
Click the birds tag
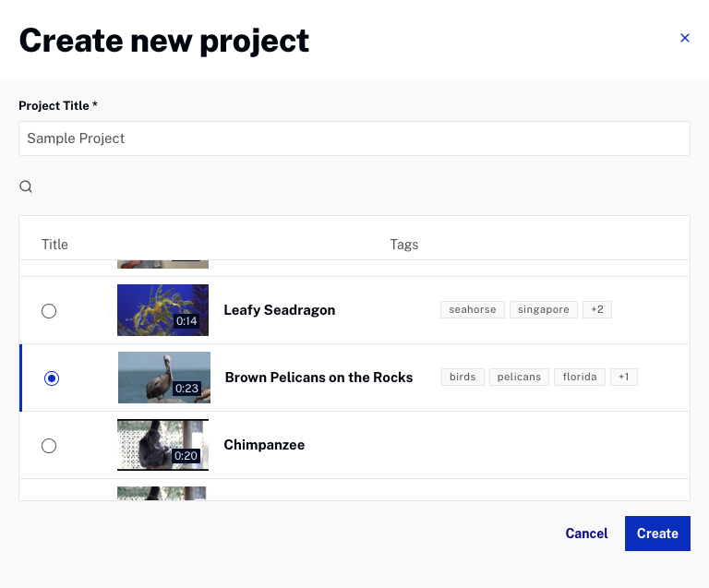coord(463,378)
